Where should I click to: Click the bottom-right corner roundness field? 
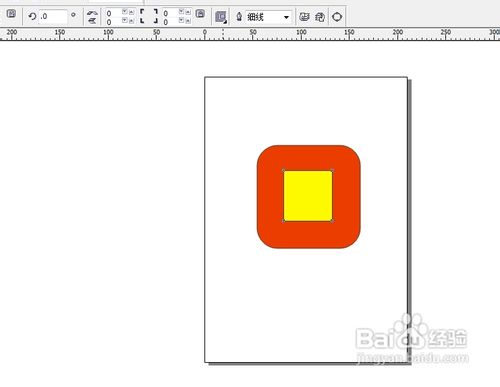tap(170, 22)
